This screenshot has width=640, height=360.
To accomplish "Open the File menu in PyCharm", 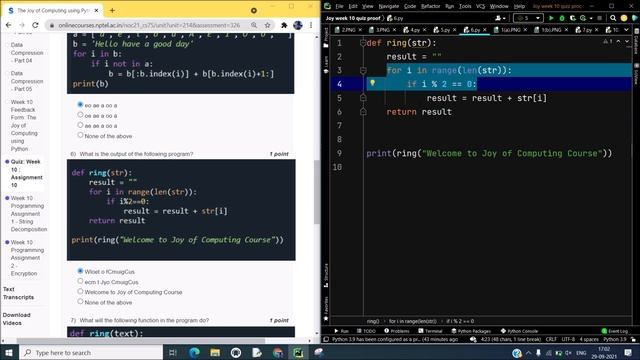I will click(339, 6).
